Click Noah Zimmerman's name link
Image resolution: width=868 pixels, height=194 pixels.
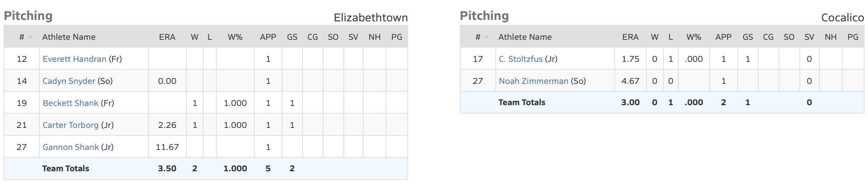click(x=533, y=81)
